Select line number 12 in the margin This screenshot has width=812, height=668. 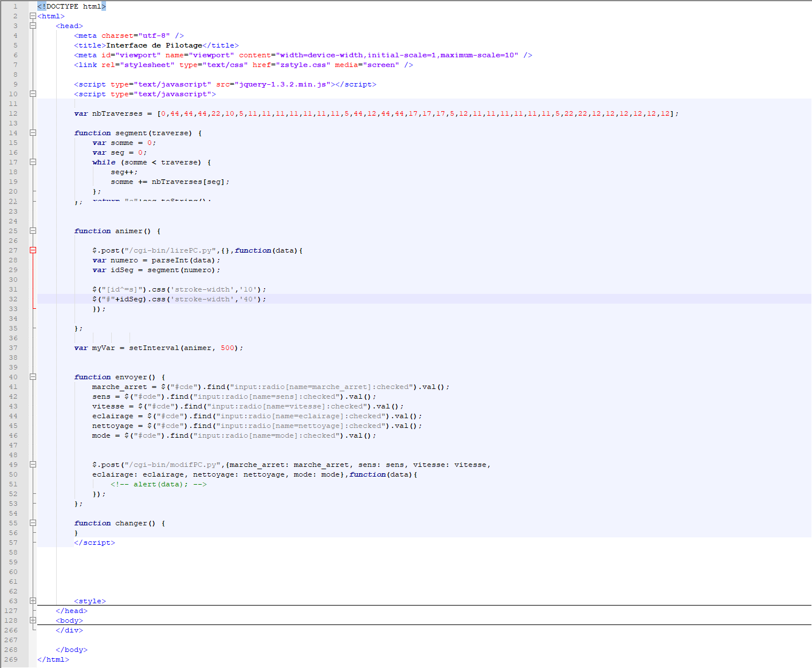[x=13, y=113]
